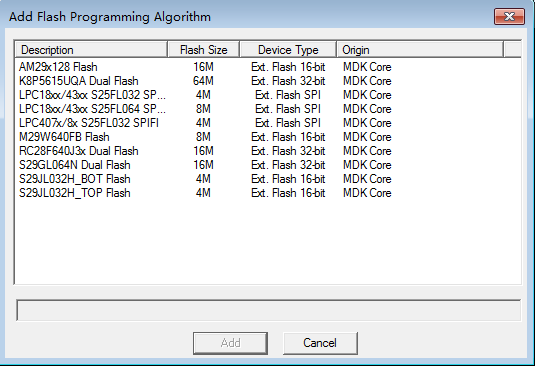Click the Cancel button

point(320,343)
